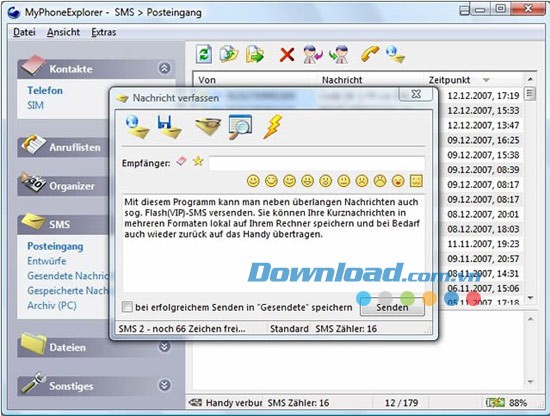The width and height of the screenshot is (550, 416).
Task: Click into the message text area
Action: [274, 243]
